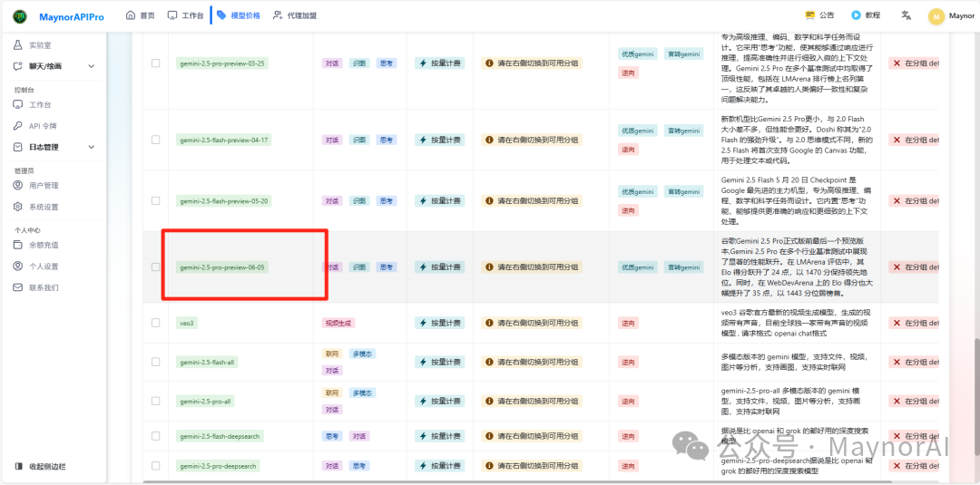Image resolution: width=980 pixels, height=485 pixels.
Task: Click 官转gemini tag in gemini-2.5-flash-preview-05-20 row
Action: [684, 191]
